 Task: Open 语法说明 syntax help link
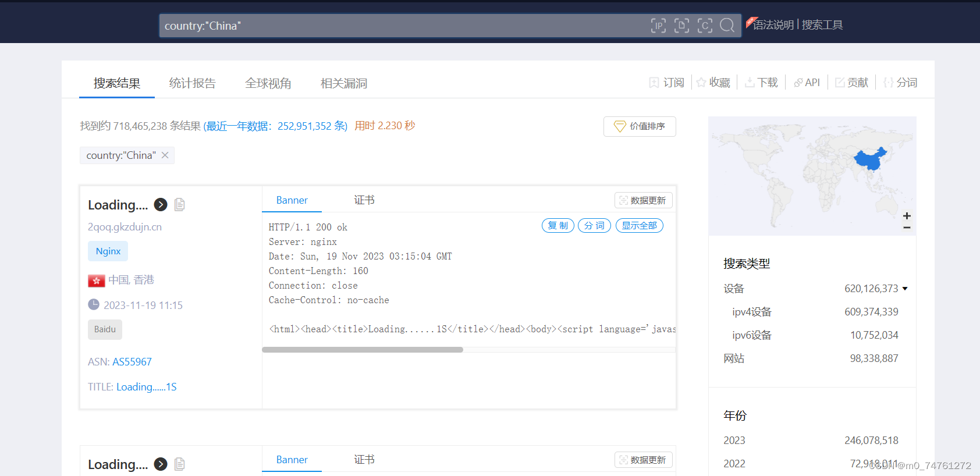tap(773, 25)
